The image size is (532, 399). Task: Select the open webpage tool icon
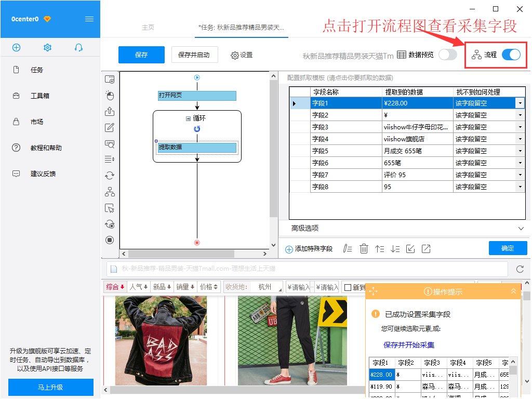(x=110, y=79)
